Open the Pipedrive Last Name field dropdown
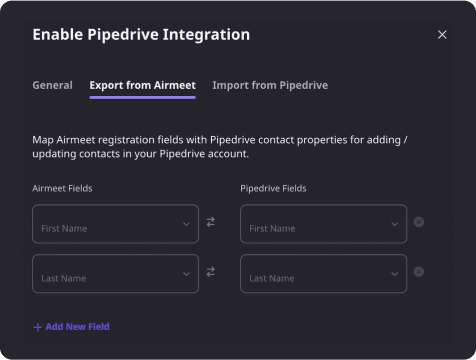This screenshot has height=360, width=476. tap(323, 274)
